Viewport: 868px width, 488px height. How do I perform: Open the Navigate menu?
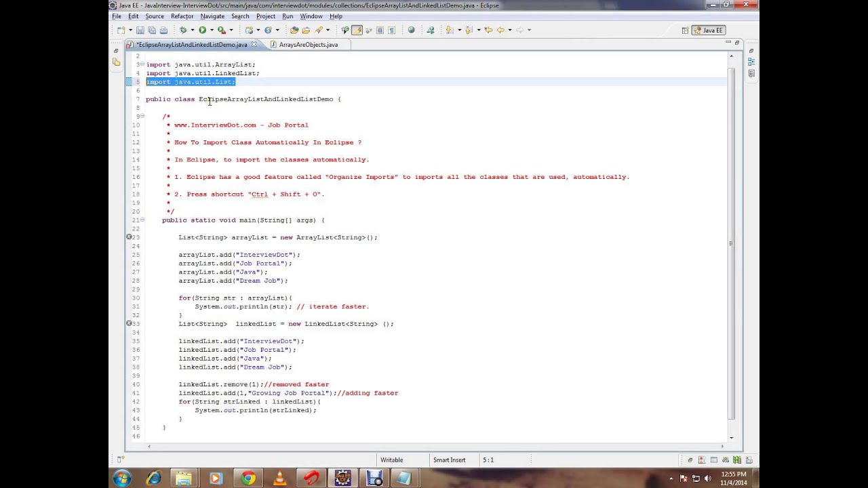(x=212, y=16)
